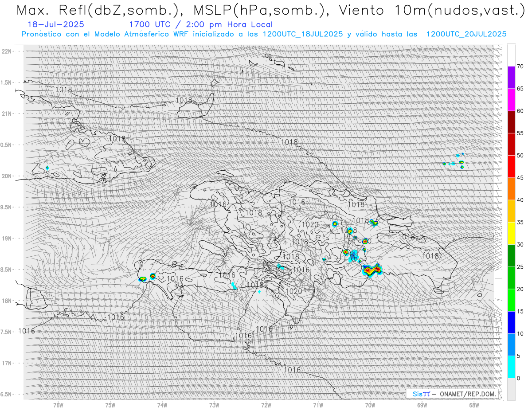Click the '75W' longitude axis label
Screen dimensions: 532x411
[x=110, y=405]
